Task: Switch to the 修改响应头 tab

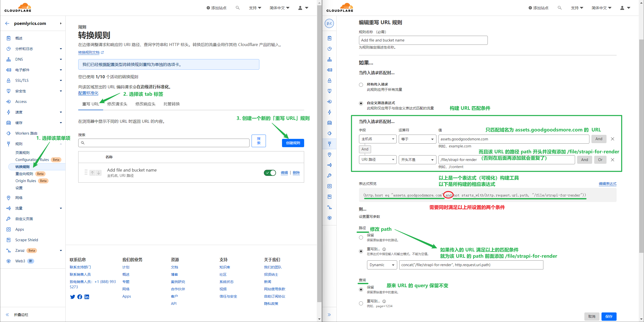Action: [145, 104]
